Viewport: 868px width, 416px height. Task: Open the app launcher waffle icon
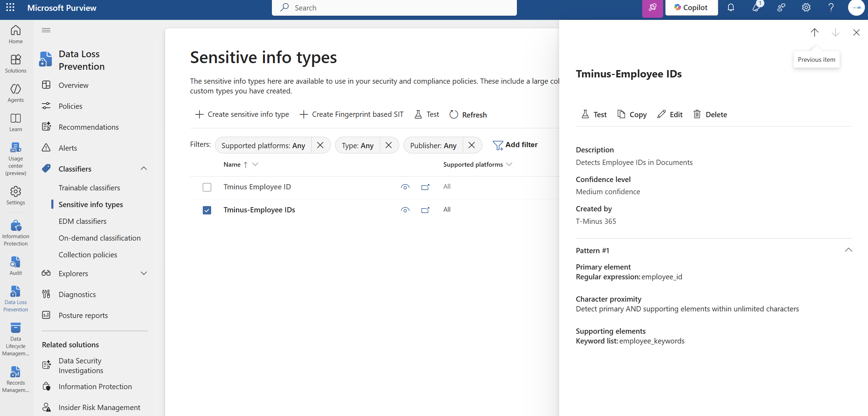coord(10,8)
